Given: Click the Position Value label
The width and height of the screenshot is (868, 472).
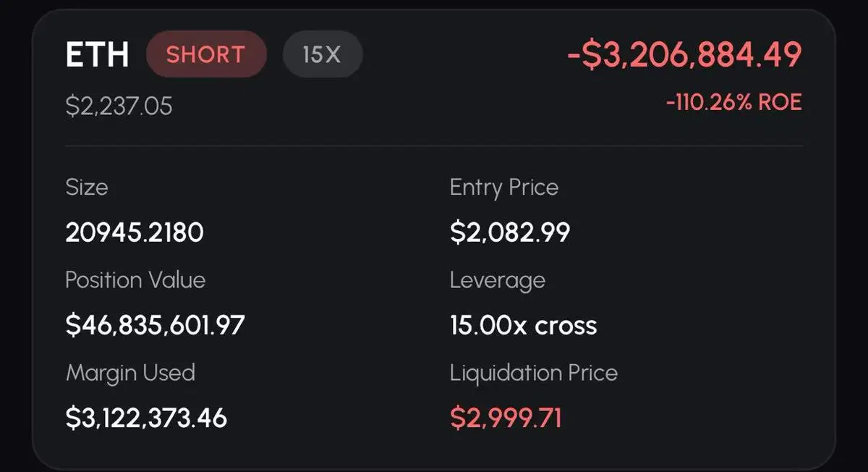Looking at the screenshot, I should tap(135, 280).
